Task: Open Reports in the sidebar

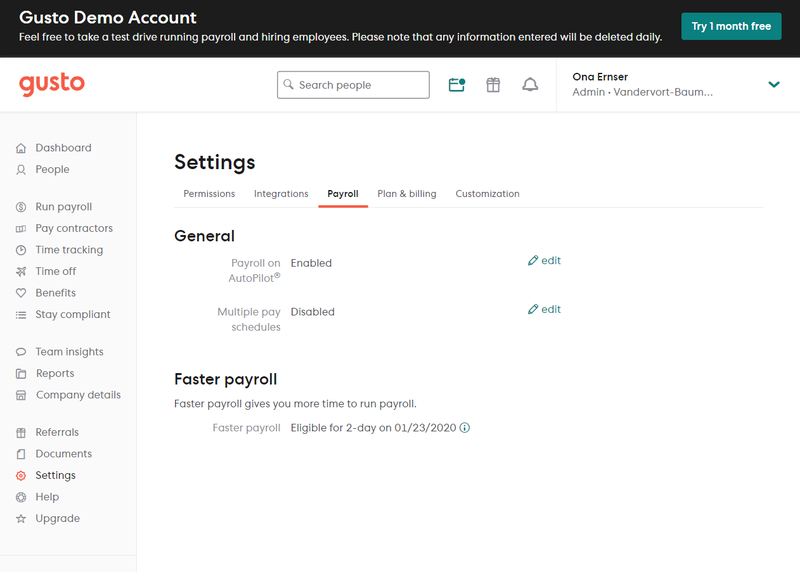Action: click(55, 373)
